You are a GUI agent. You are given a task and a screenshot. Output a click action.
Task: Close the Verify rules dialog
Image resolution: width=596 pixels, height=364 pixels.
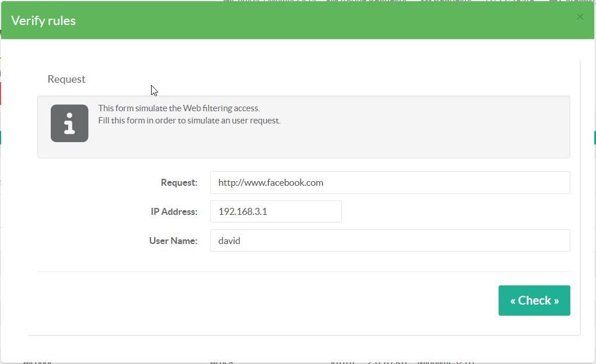[x=580, y=17]
